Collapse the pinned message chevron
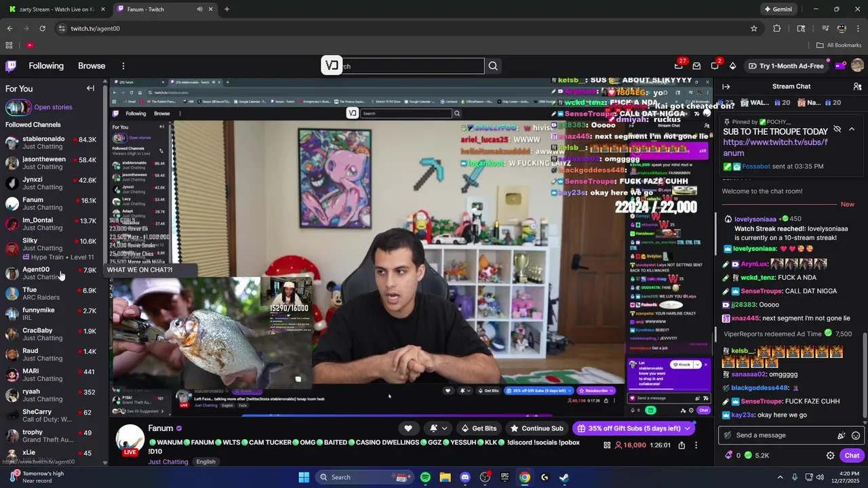 [852, 129]
